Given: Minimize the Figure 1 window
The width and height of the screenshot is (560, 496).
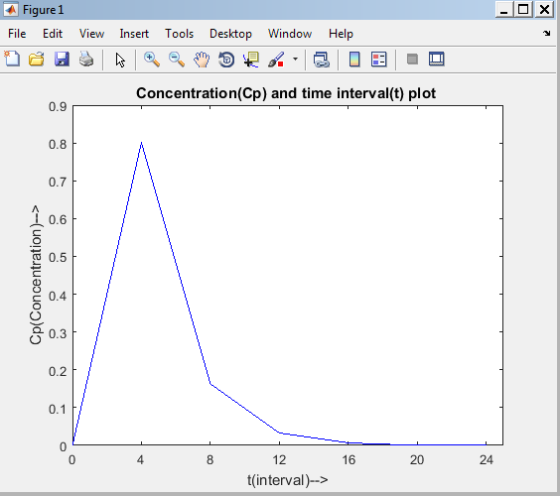Looking at the screenshot, I should [x=504, y=9].
